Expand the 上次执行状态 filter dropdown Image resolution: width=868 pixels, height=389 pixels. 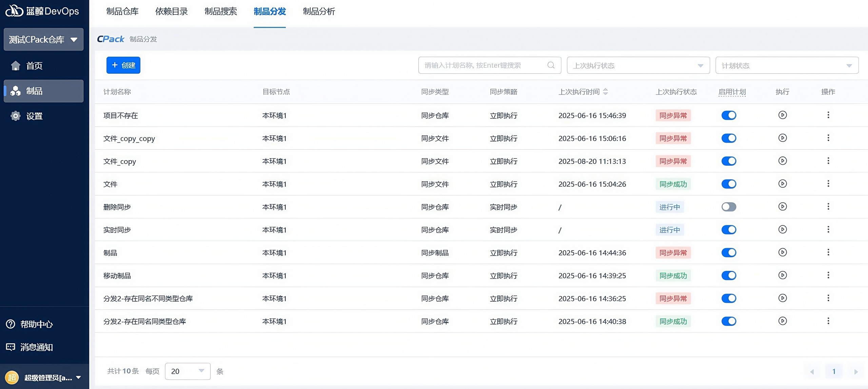(x=638, y=66)
